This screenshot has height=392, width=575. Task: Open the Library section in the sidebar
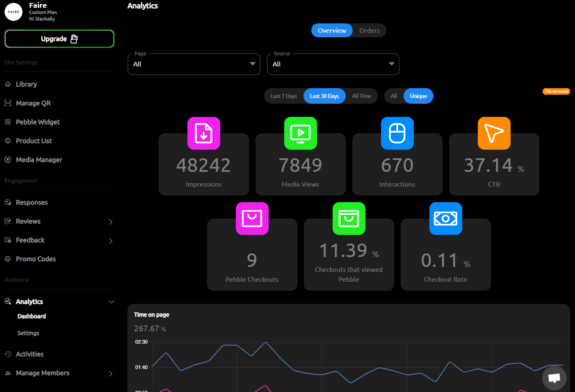26,84
